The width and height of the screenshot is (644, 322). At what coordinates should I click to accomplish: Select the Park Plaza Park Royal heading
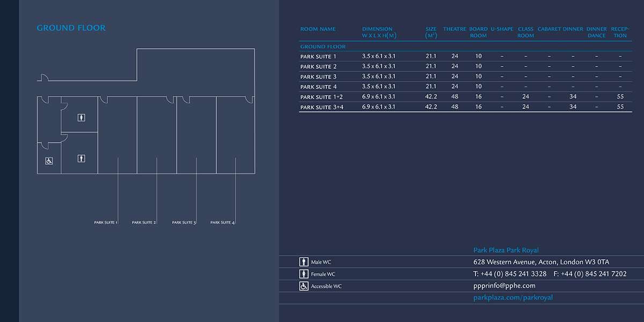pos(506,250)
